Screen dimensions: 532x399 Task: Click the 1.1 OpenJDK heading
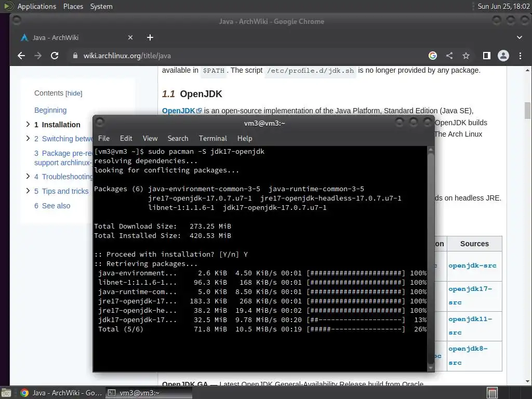click(x=192, y=94)
